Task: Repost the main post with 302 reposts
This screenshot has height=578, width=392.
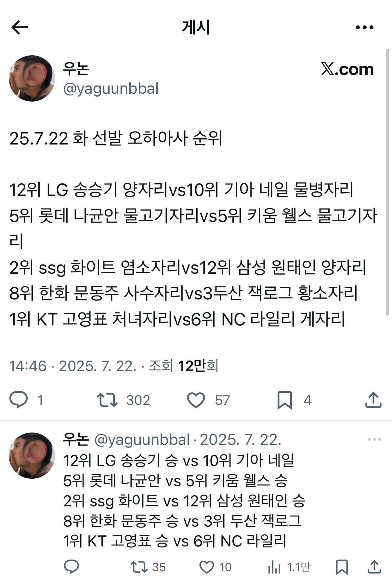Action: [107, 400]
